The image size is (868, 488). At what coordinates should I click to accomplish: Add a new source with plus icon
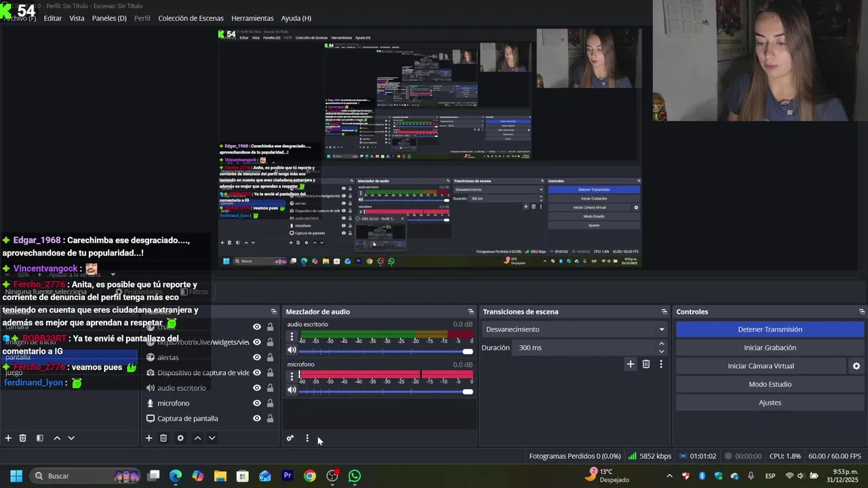pos(149,438)
